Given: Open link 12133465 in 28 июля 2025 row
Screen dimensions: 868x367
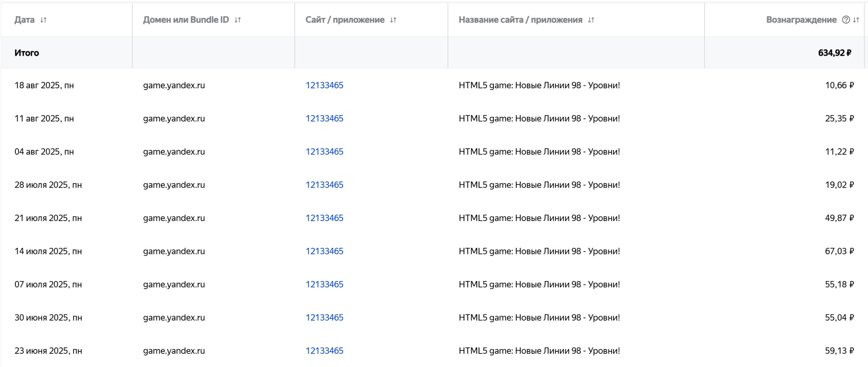Looking at the screenshot, I should click(x=324, y=185).
